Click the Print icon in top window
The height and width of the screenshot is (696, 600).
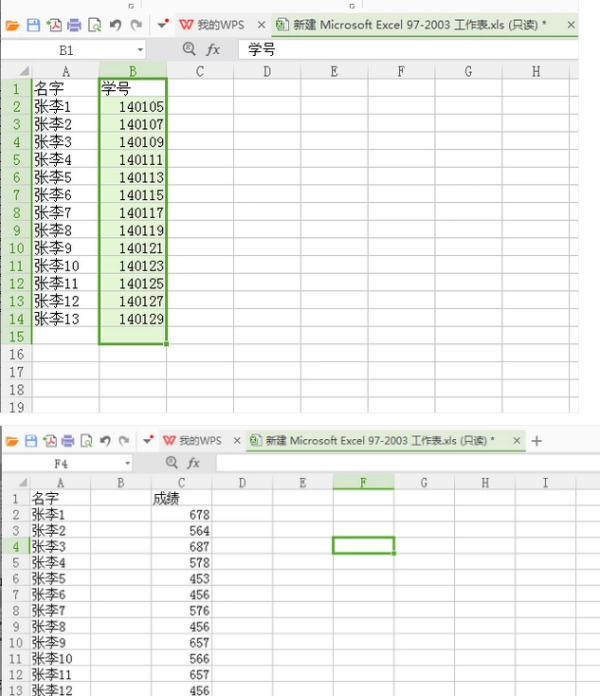pyautogui.click(x=74, y=25)
